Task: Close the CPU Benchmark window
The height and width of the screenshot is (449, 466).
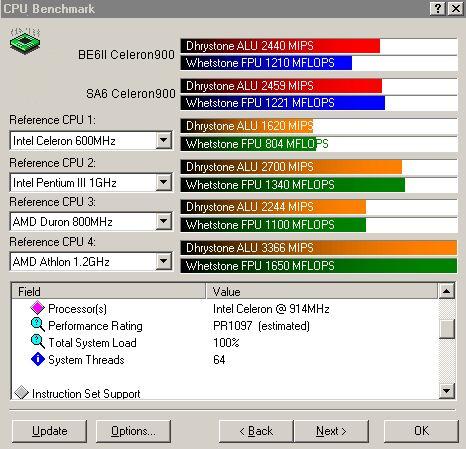Action: coord(455,8)
